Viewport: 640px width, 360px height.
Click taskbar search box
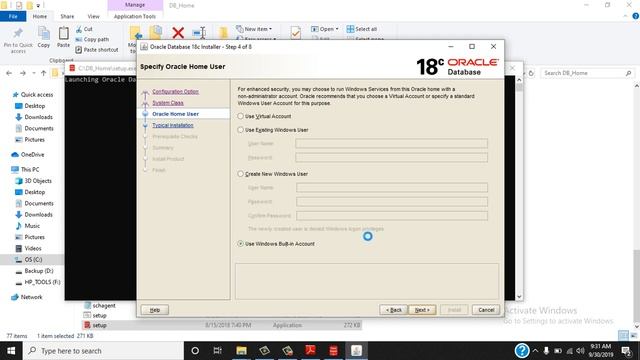tap(104, 351)
